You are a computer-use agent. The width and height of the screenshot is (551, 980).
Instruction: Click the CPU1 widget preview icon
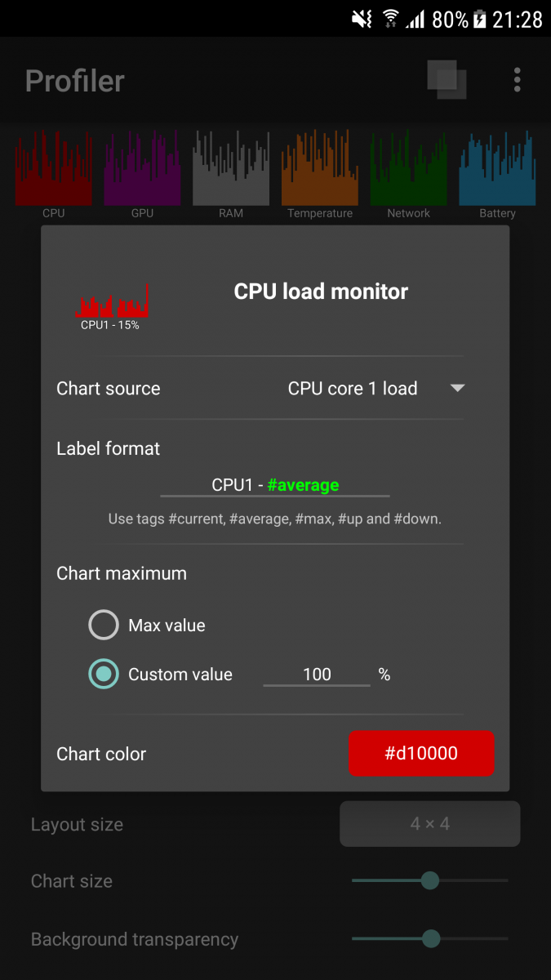pos(112,302)
